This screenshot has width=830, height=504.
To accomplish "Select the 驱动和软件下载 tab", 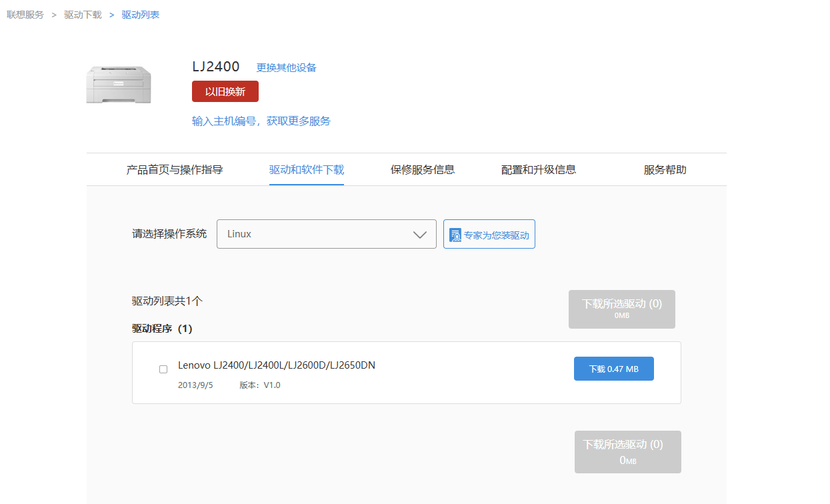I will [307, 169].
